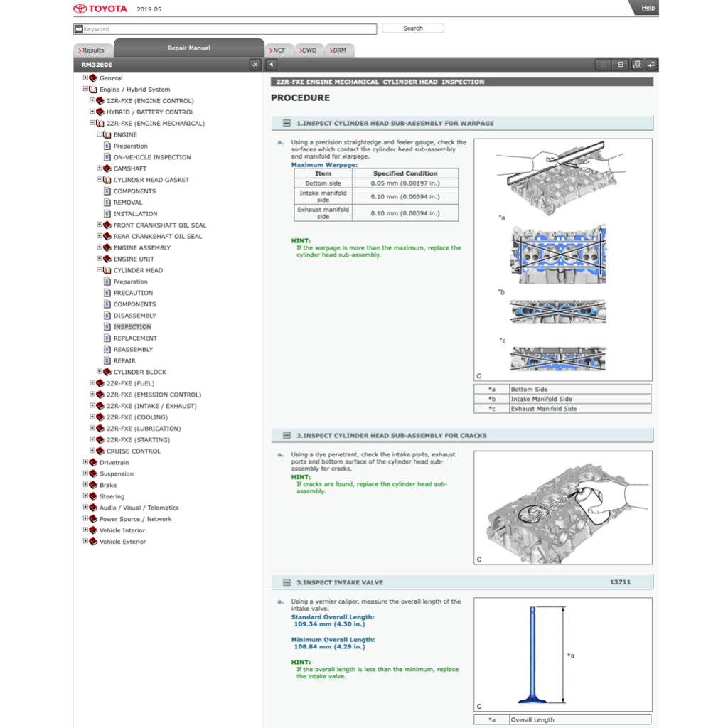This screenshot has height=728, width=728.
Task: Collapse section 3 Inspect Intake Valve
Action: tap(287, 582)
